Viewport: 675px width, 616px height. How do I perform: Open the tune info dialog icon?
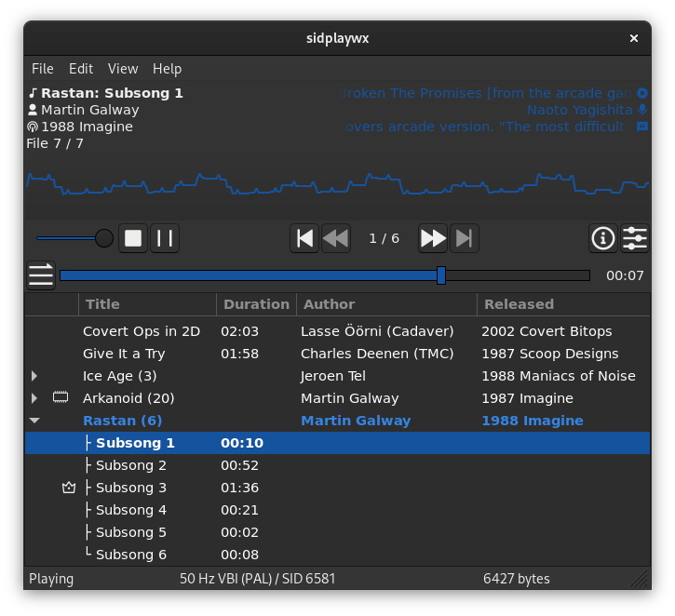603,238
